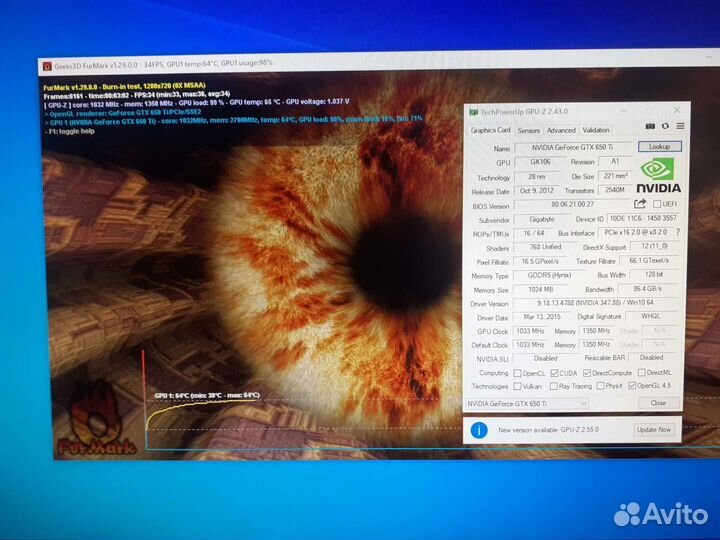This screenshot has height=540, width=720.
Task: Switch to the Validation tab
Action: (596, 130)
